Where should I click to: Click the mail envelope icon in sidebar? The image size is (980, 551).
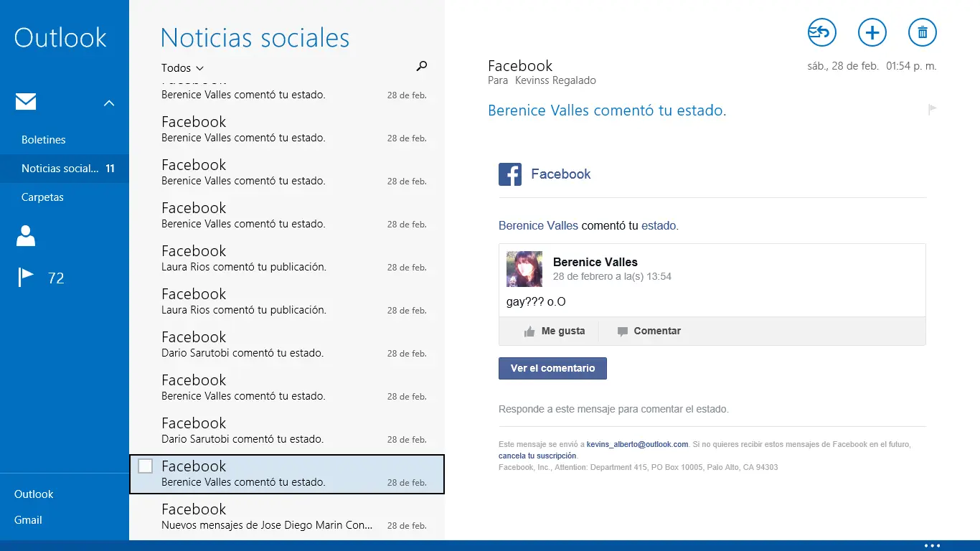pos(26,102)
